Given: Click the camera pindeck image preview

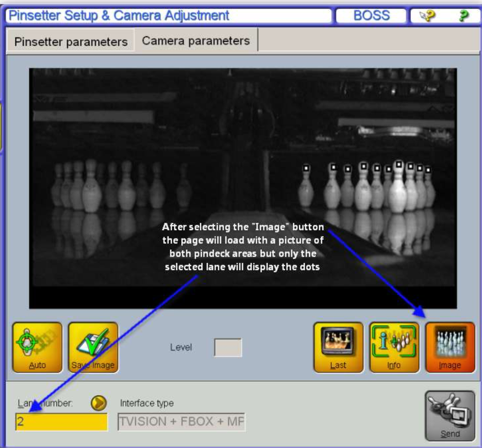Looking at the screenshot, I should [x=243, y=188].
